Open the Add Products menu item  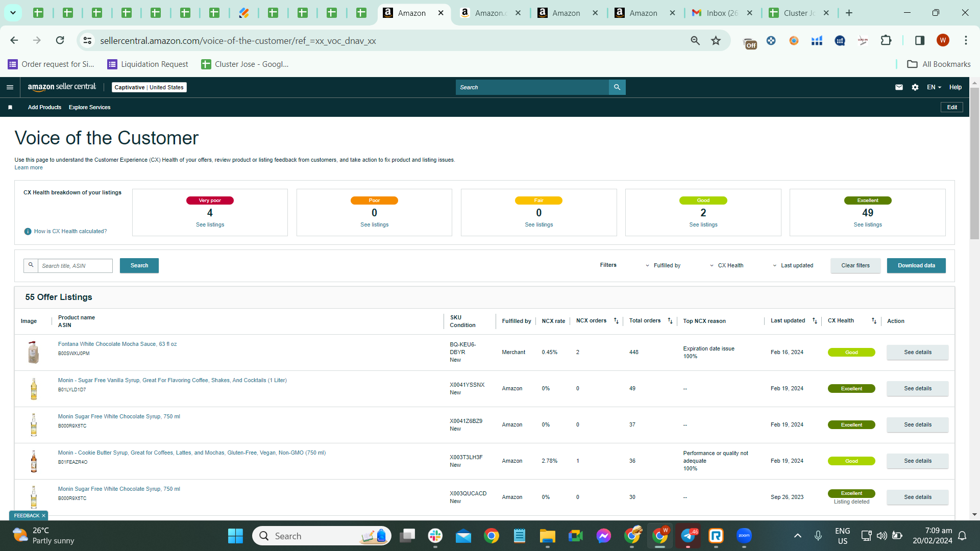click(x=44, y=107)
